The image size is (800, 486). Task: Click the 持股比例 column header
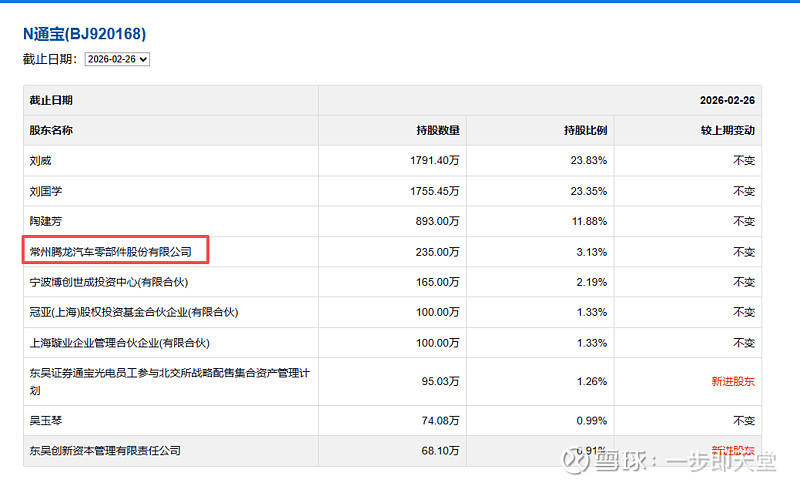coord(585,130)
